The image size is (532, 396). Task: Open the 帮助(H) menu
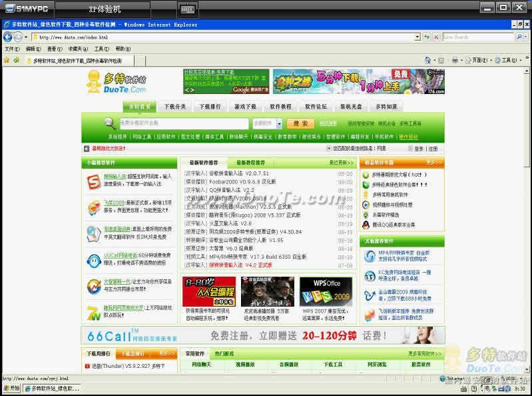[123, 49]
